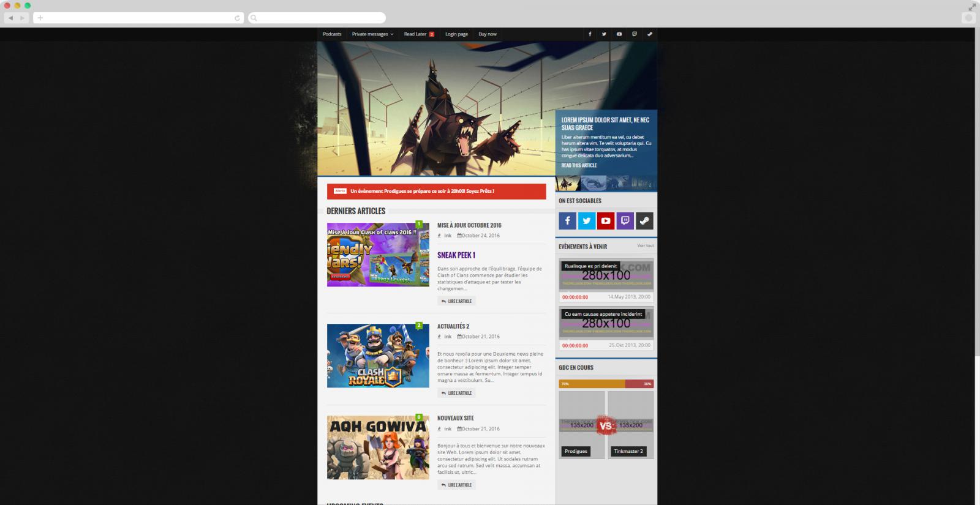Click the browser search field

pyautogui.click(x=317, y=18)
